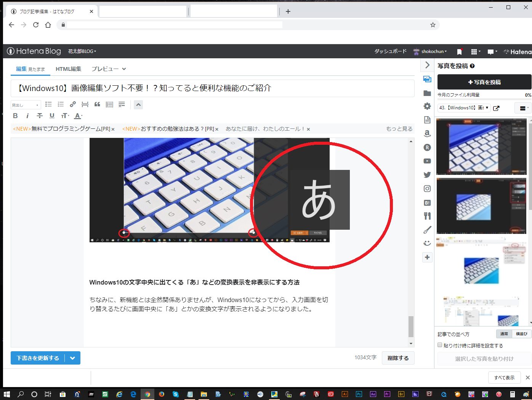The height and width of the screenshot is (400, 532).
Task: Switch to the HTML編集 tab
Action: coord(68,69)
